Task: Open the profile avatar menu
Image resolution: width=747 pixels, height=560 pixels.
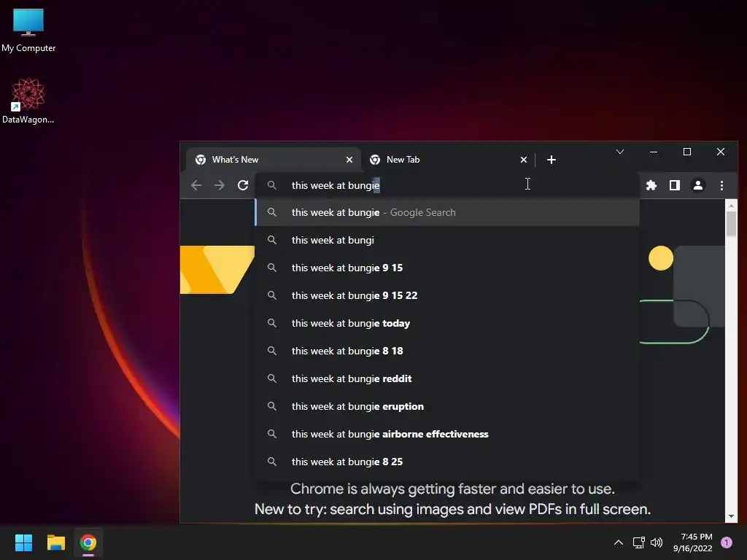Action: (698, 185)
